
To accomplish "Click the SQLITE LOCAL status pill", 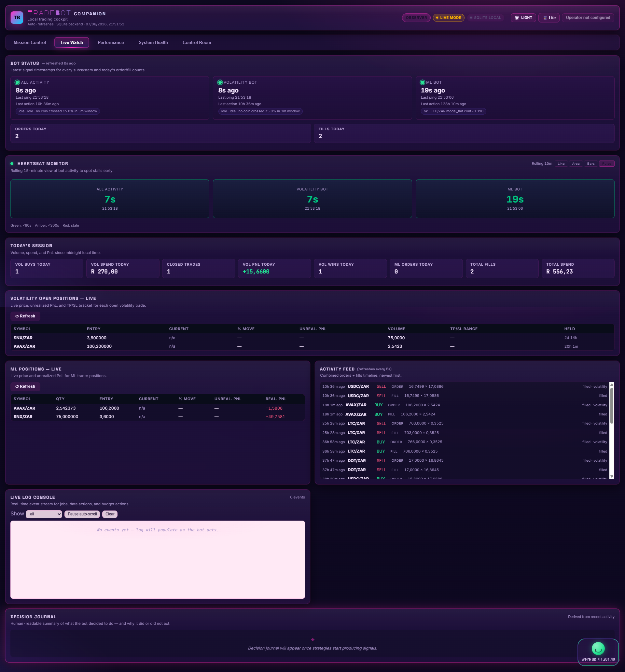I will tap(485, 18).
